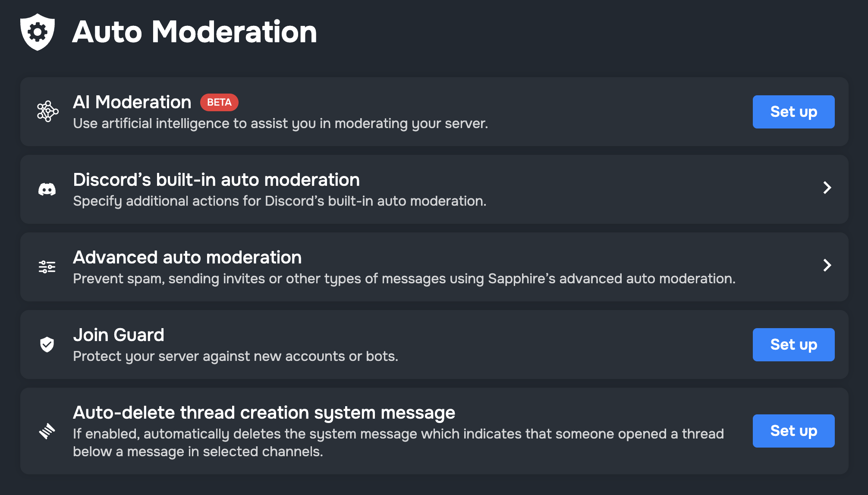The image size is (868, 495).
Task: Click the red BETA badge
Action: (219, 102)
